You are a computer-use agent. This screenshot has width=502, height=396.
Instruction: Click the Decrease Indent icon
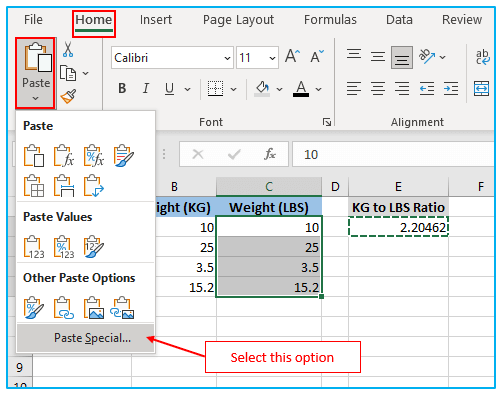427,89
